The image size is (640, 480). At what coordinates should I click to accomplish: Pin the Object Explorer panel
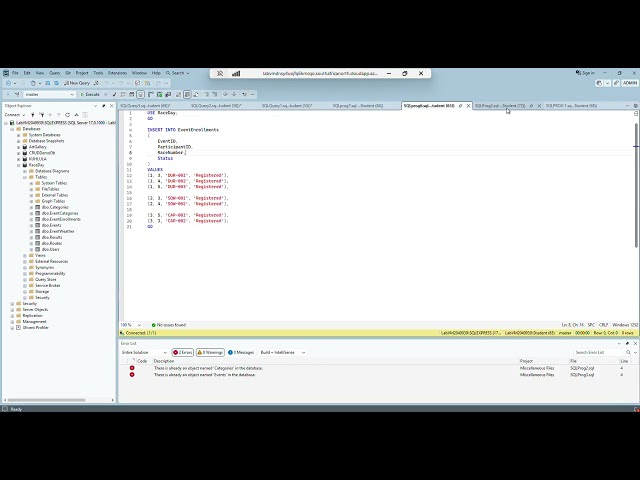click(104, 106)
